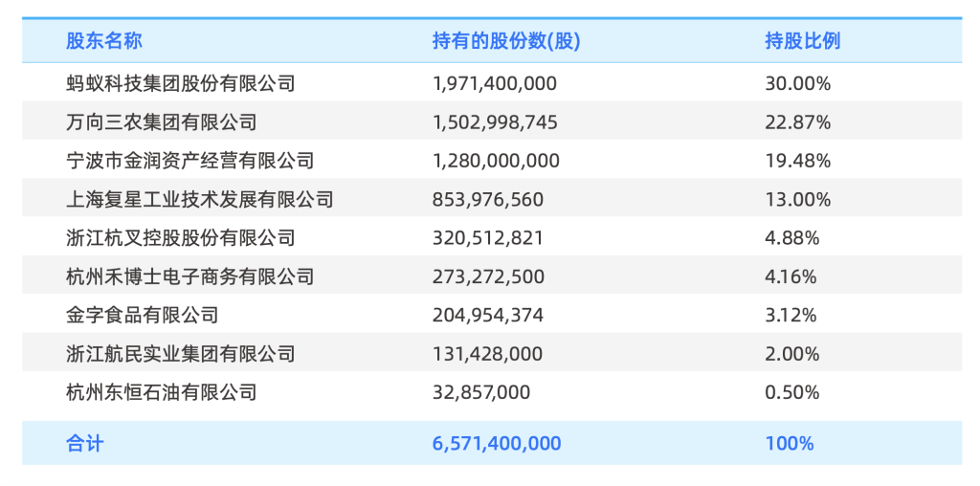The width and height of the screenshot is (980, 486).
Task: Select 蚂蚁科技集团股份有限公司 shareholder name
Action: point(180,83)
